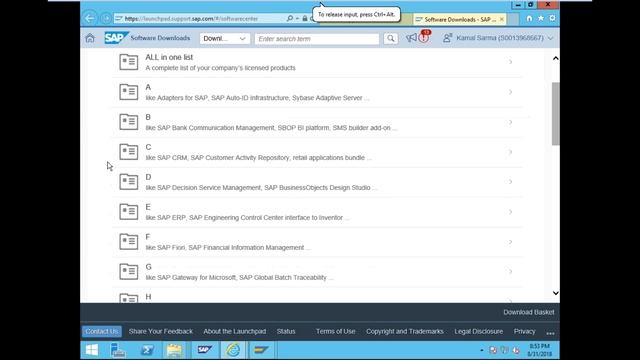Click the folder icon next to category C

click(129, 152)
